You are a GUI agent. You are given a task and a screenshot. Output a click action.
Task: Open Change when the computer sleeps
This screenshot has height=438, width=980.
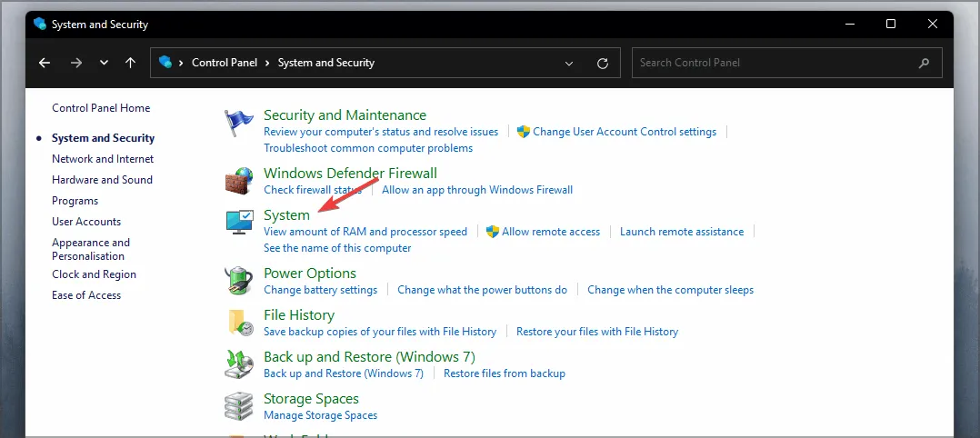tap(670, 290)
